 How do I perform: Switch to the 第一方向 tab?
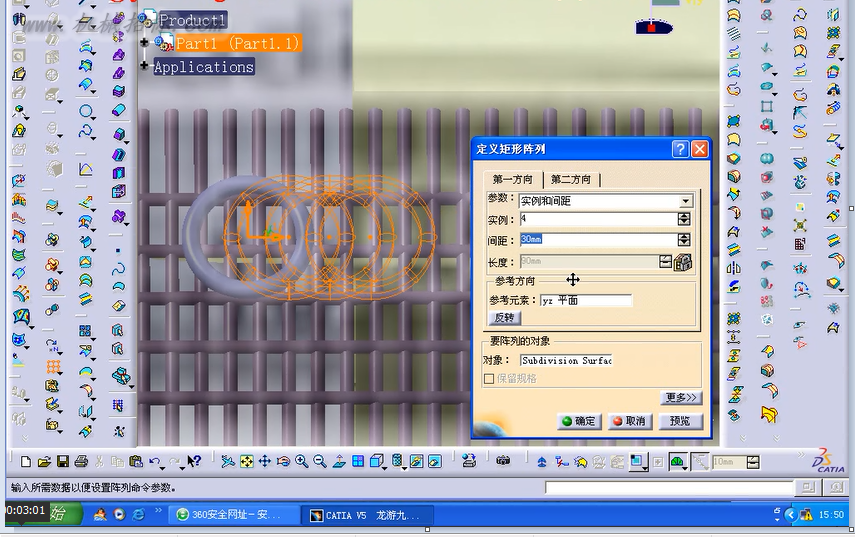(512, 179)
